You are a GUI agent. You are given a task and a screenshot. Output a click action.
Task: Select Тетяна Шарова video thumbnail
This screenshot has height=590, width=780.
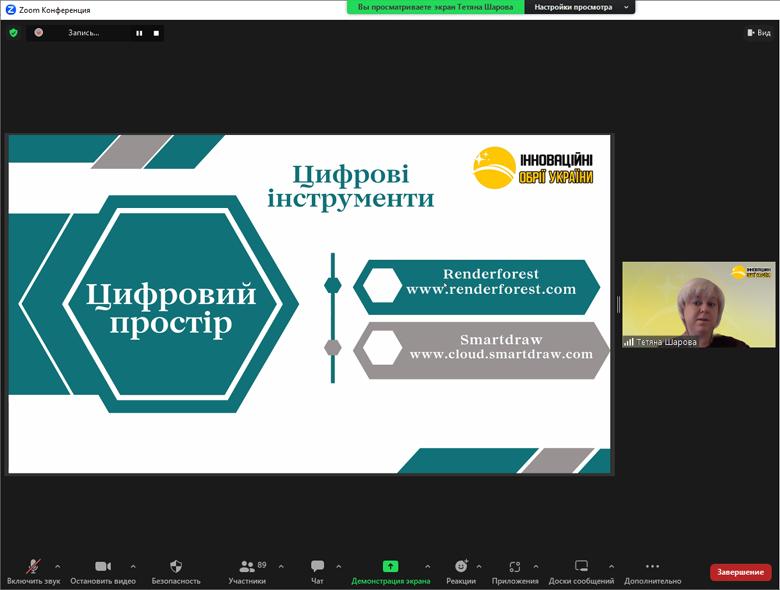click(x=698, y=304)
